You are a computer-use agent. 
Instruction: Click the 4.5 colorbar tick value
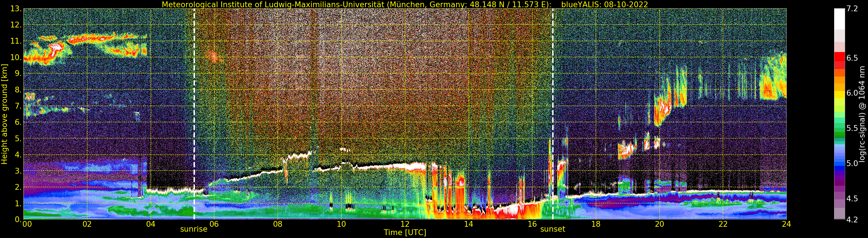852,199
